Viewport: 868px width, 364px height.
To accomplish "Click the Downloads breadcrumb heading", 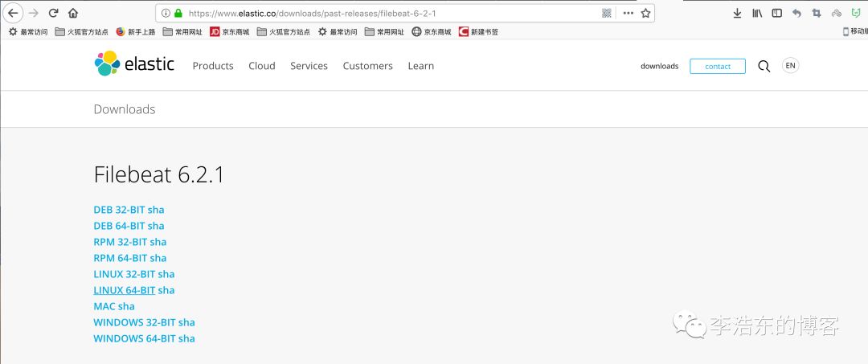I will (x=125, y=109).
